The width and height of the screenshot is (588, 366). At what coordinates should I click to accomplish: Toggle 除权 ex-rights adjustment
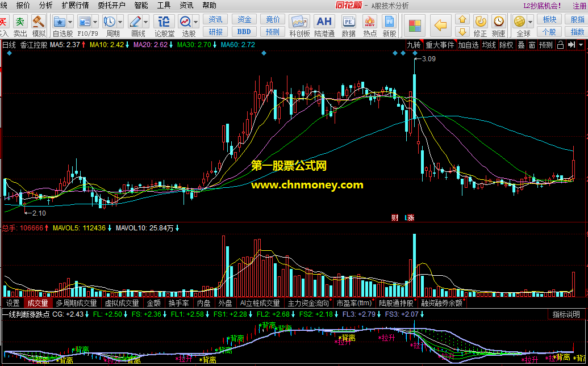pyautogui.click(x=506, y=45)
